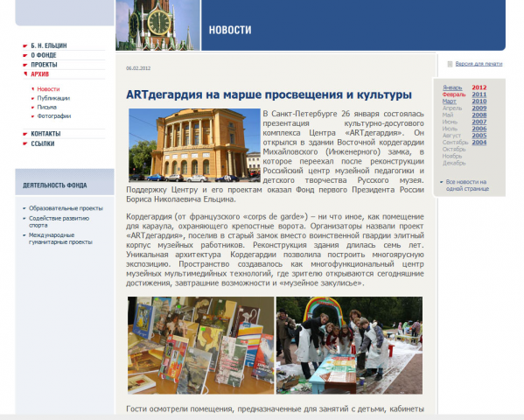Click the Деятельность фонда heading
The height and width of the screenshot is (420, 524).
55,185
